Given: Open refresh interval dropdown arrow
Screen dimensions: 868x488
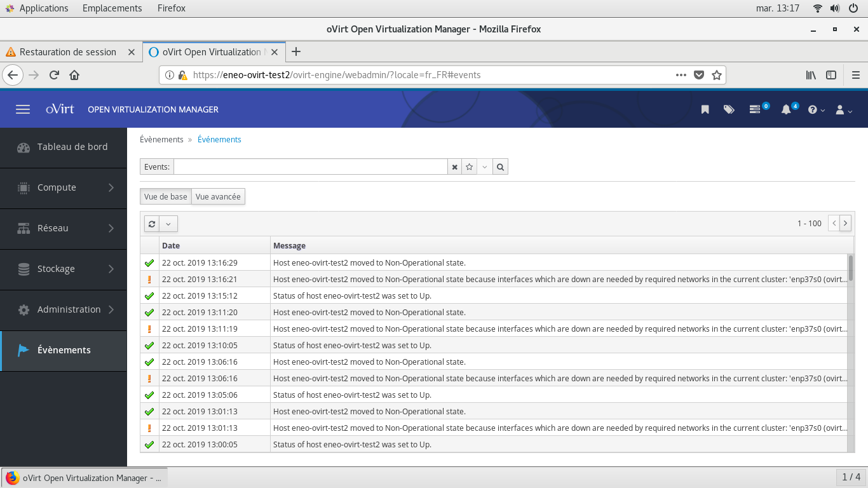Looking at the screenshot, I should pyautogui.click(x=168, y=224).
